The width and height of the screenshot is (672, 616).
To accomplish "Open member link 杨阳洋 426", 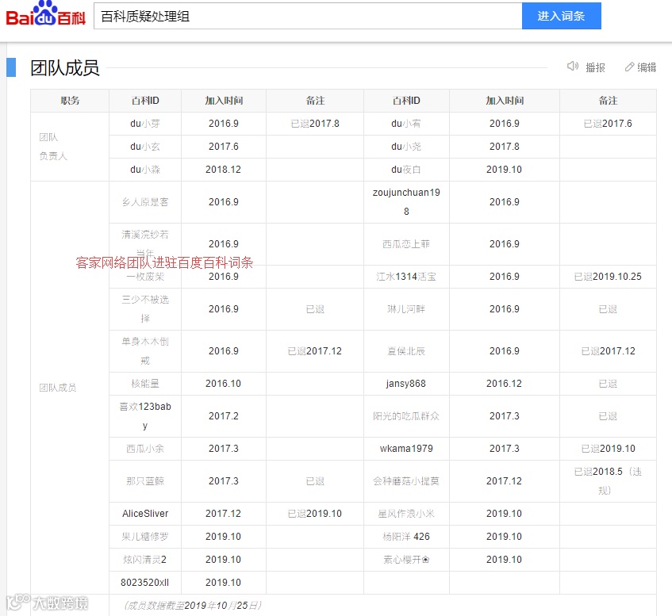I will [406, 537].
